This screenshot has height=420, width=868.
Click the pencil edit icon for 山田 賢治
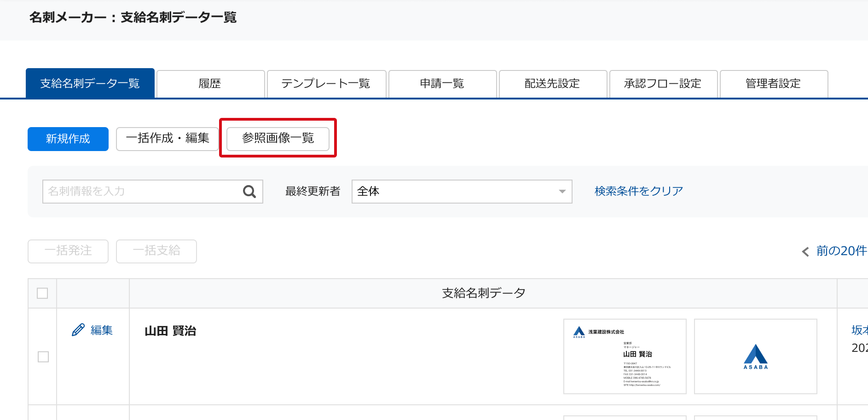click(x=78, y=330)
